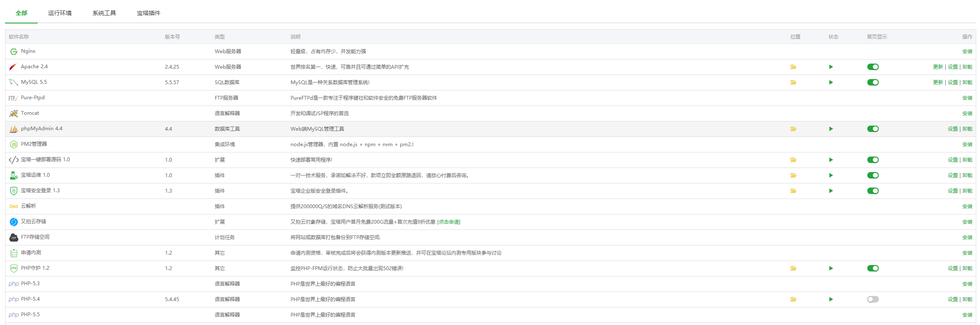The image size is (980, 325).
Task: Open 宝塔运维 folder location
Action: coord(793,175)
